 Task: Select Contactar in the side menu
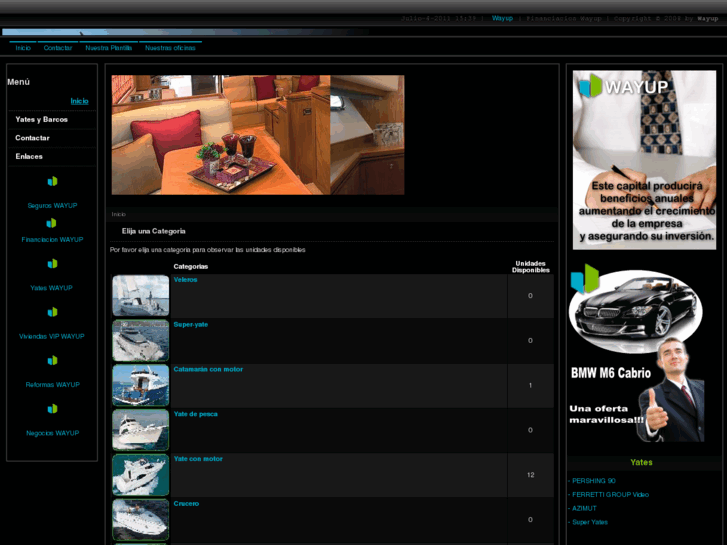32,138
